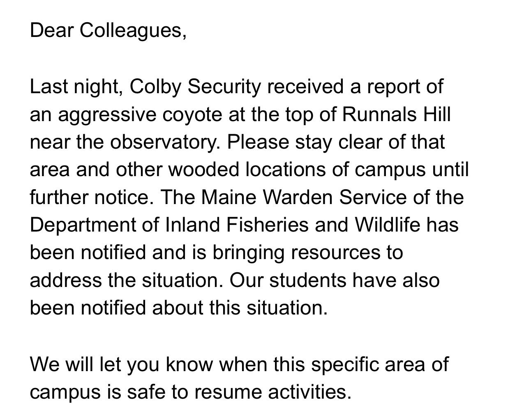The height and width of the screenshot is (420, 510).
Task: Click the word 'observatory'
Action: 162,142
